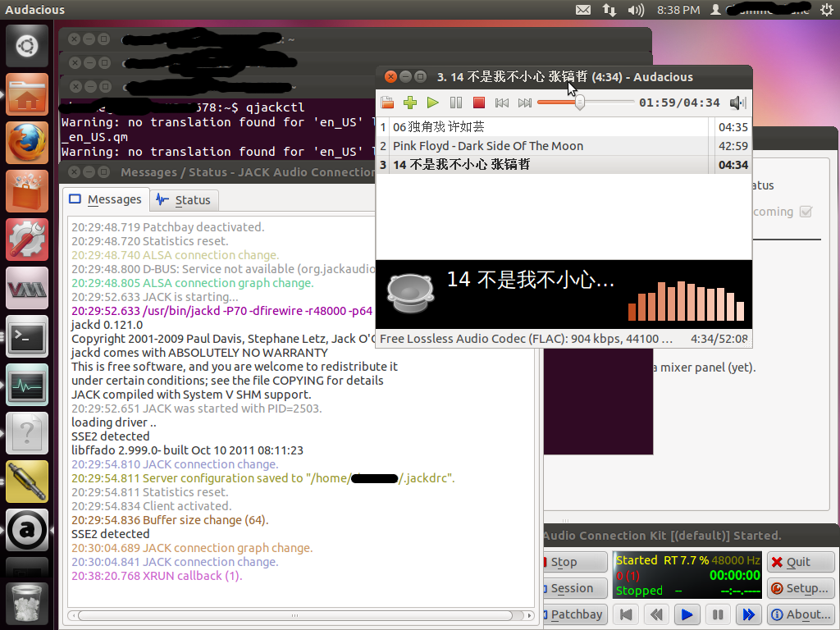The image size is (840, 630).
Task: Switch to the Status tab in JACK window
Action: (184, 200)
